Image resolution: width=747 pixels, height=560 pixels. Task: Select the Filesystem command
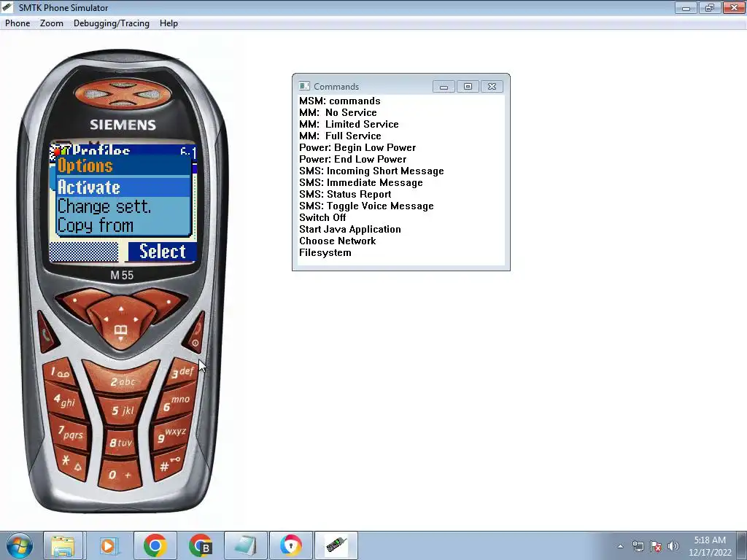coord(325,252)
